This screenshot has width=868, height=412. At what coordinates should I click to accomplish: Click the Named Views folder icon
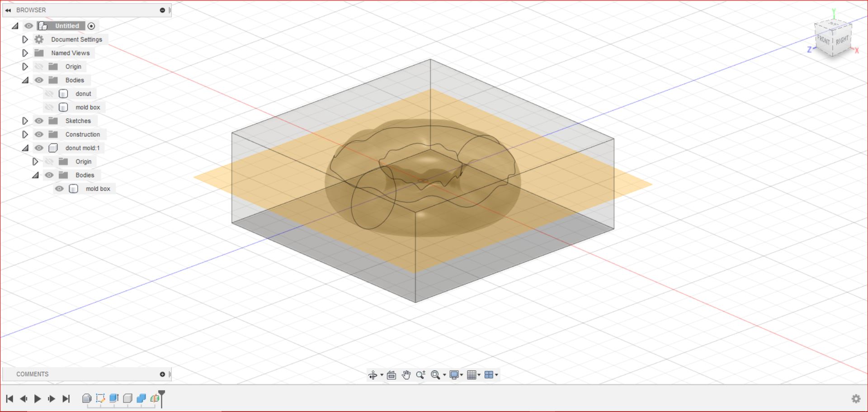tap(39, 53)
